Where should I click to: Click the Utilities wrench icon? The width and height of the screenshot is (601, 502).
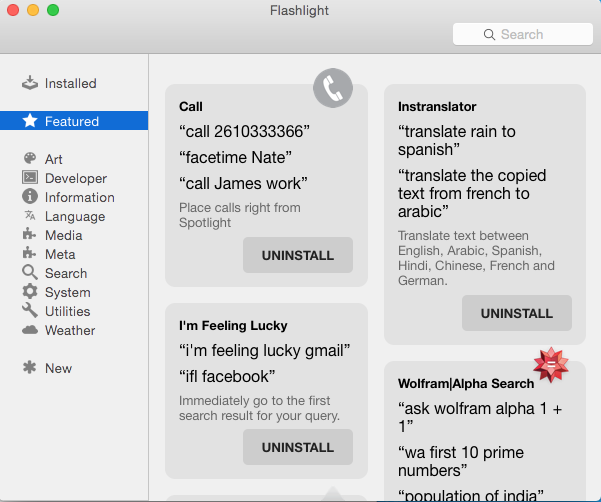(x=30, y=310)
